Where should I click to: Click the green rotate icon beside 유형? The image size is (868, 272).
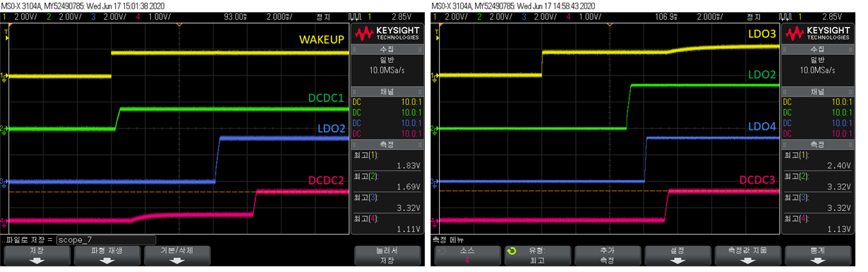pyautogui.click(x=512, y=250)
